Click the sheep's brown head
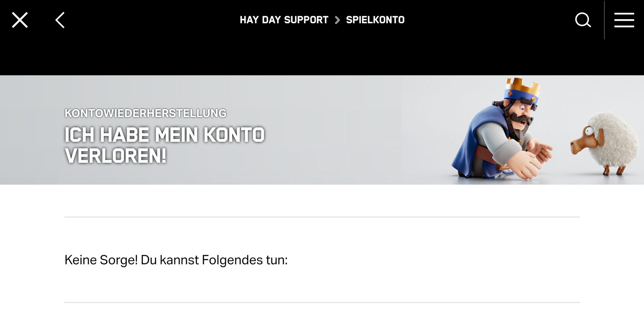Viewport: 644px width, 314px height. coord(584,139)
